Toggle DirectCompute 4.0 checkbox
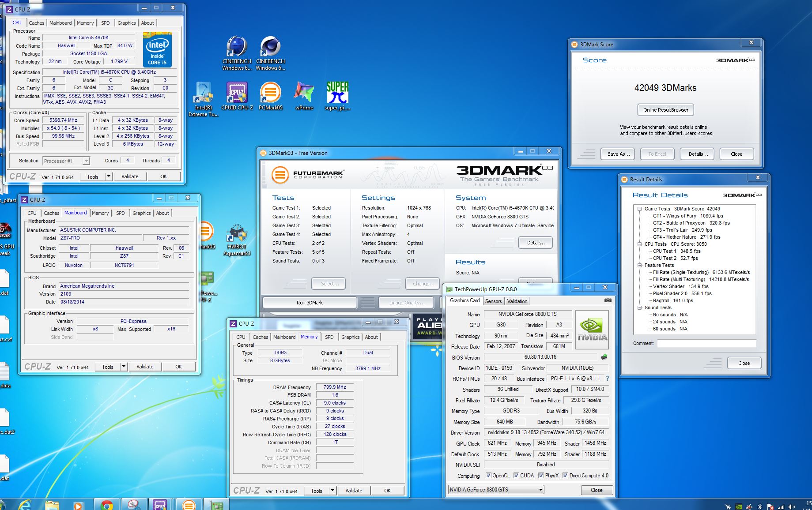Screen dimensions: 812x510 (x=565, y=476)
